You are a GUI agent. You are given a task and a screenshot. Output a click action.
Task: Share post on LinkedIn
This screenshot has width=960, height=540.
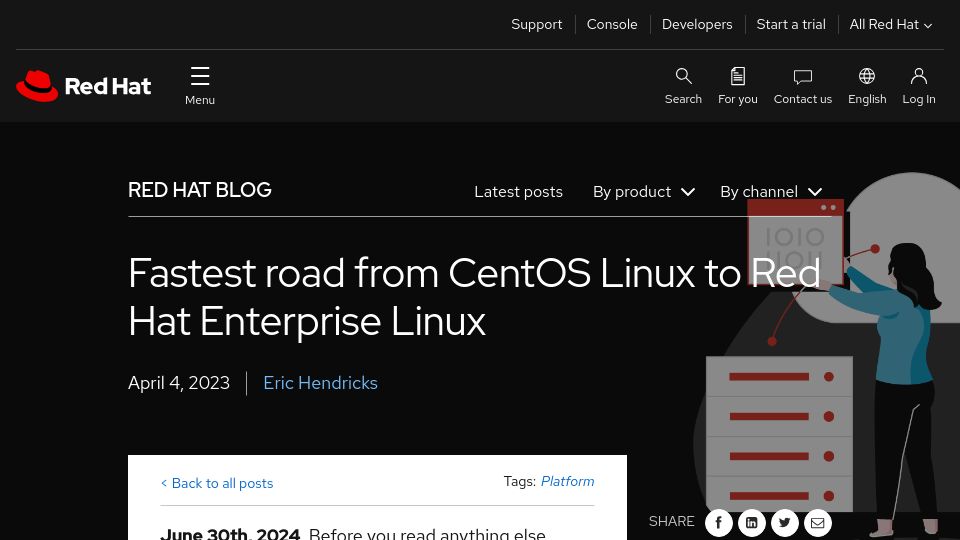(752, 523)
